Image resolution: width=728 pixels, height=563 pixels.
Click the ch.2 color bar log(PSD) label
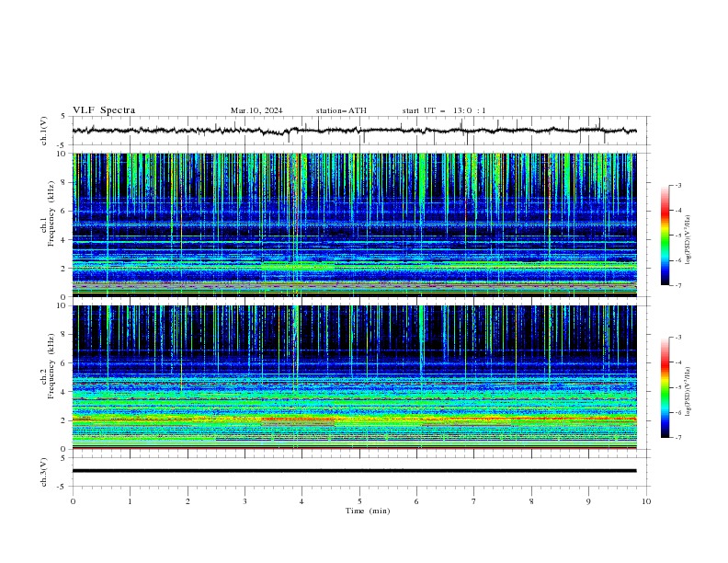(x=688, y=391)
